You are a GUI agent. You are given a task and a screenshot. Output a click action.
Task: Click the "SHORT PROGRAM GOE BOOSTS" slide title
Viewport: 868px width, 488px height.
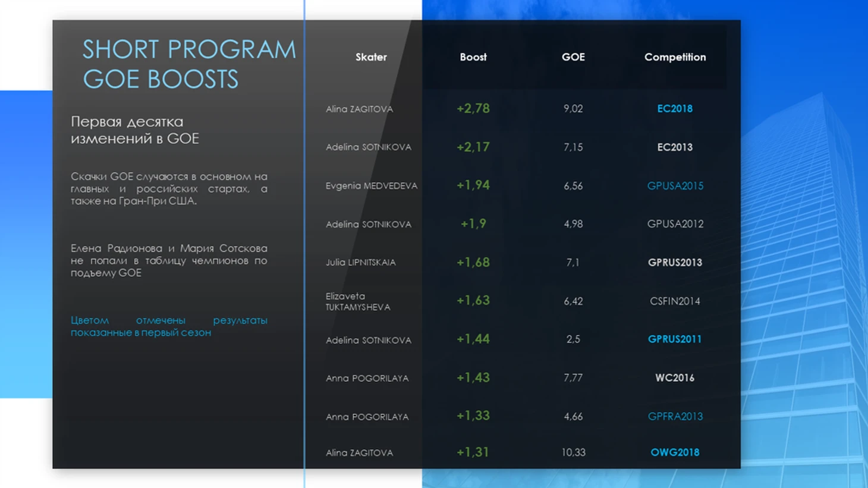(189, 64)
